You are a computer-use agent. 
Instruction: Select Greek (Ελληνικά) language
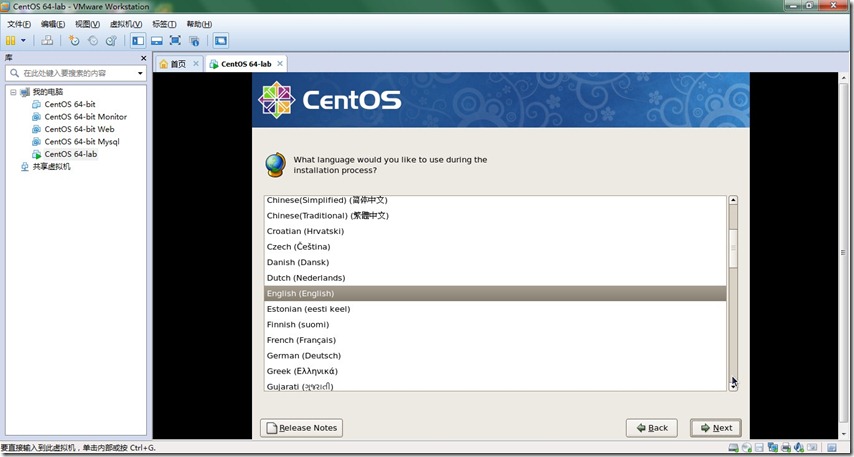(495, 371)
